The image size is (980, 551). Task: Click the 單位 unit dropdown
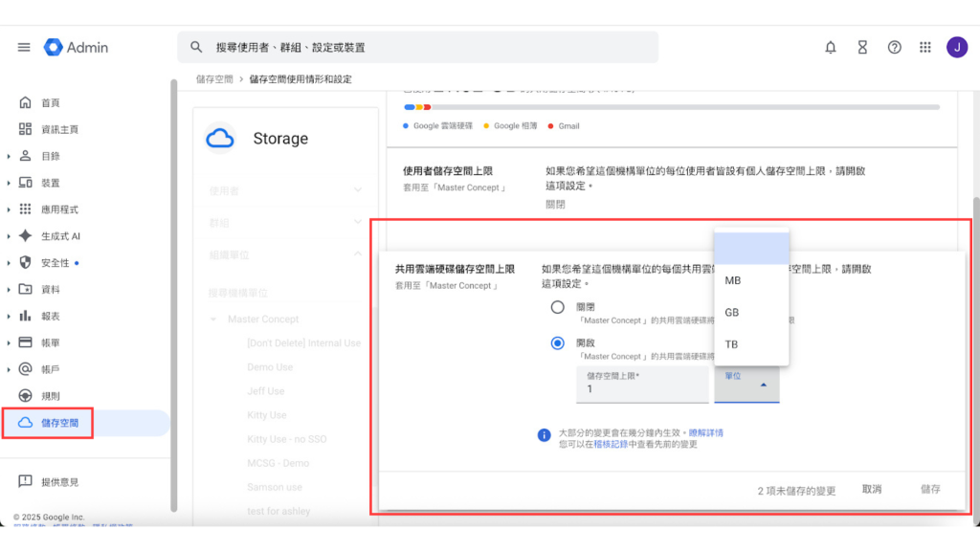tap(746, 385)
